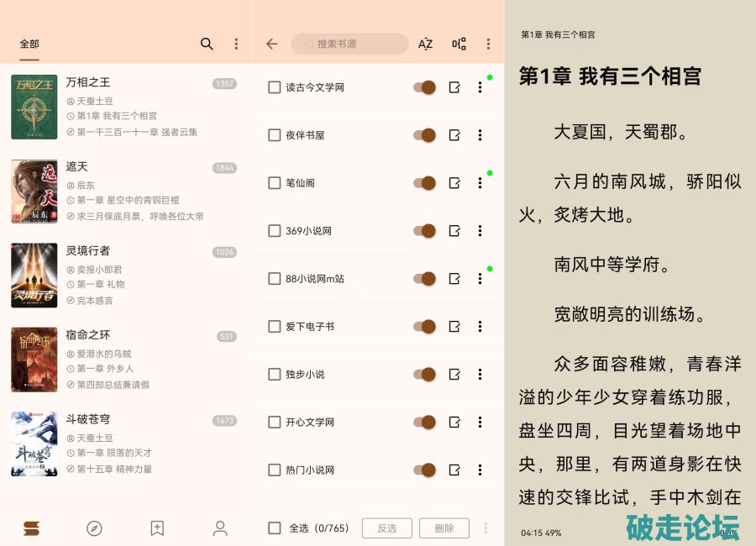The image size is (756, 546).
Task: Open the group icon next to sort
Action: coord(459,44)
